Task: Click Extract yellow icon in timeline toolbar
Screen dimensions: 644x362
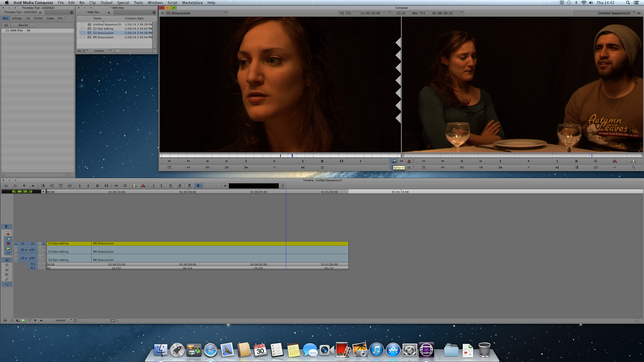Action: (x=134, y=186)
